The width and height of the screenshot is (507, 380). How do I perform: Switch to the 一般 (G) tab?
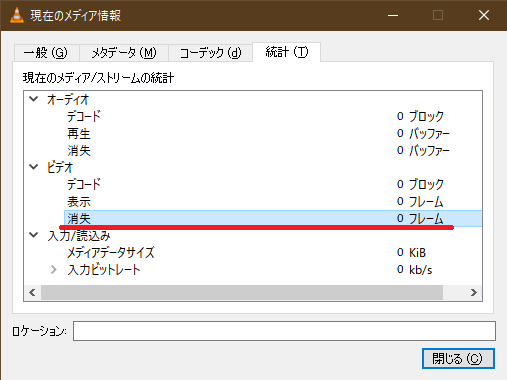coord(46,53)
